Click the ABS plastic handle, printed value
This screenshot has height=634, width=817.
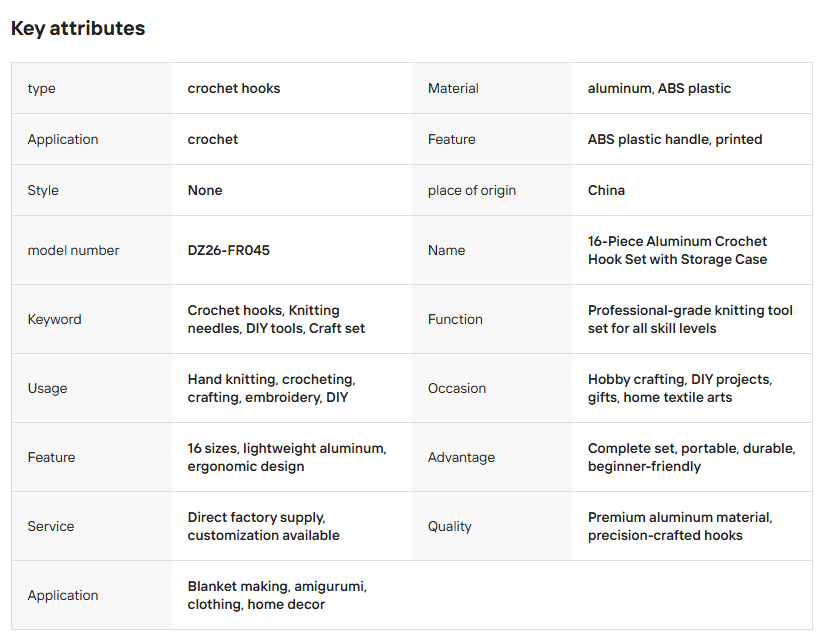pos(675,139)
